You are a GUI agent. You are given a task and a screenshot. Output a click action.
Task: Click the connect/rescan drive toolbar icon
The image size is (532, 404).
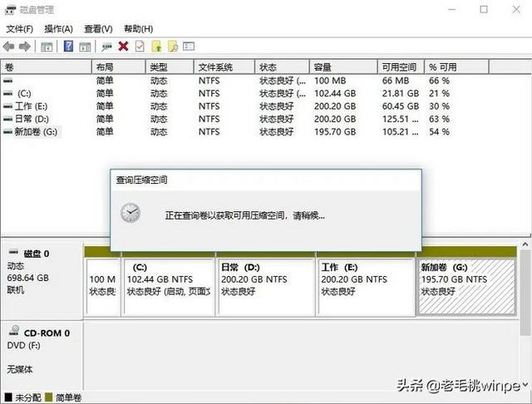pos(106,47)
